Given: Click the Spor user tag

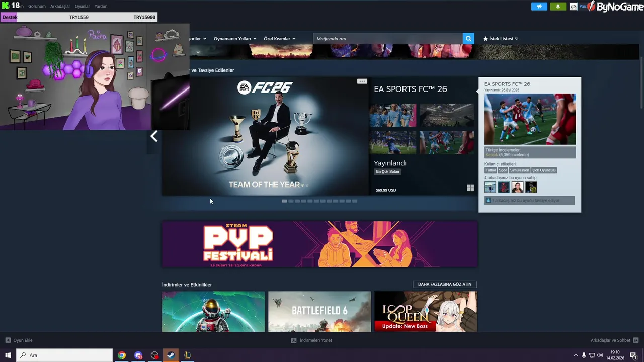Looking at the screenshot, I should click(503, 170).
